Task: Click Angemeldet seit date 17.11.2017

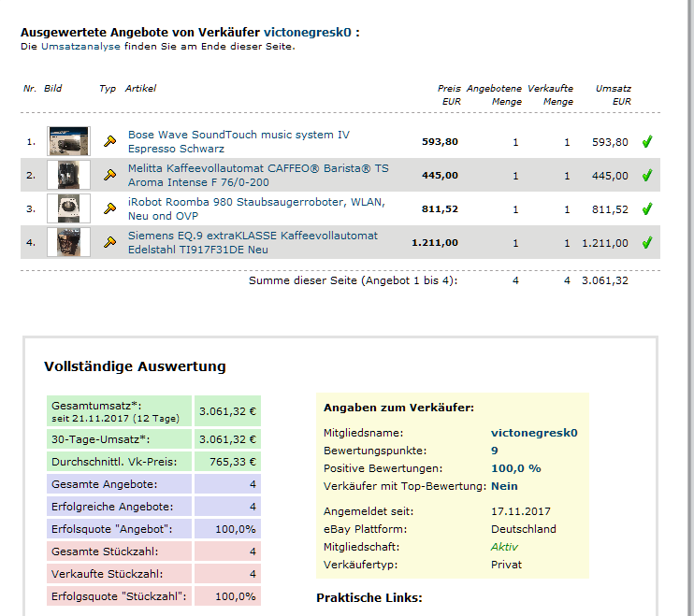Action: click(x=520, y=511)
